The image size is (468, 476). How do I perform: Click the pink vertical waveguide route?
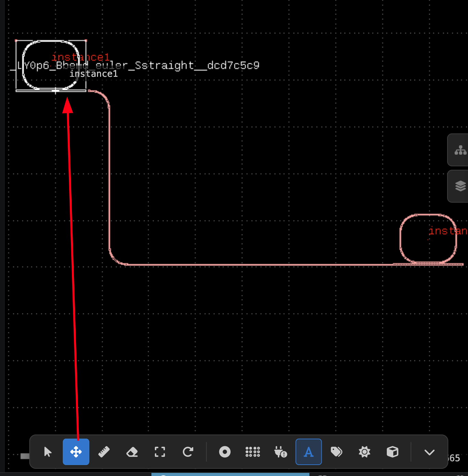coord(109,178)
